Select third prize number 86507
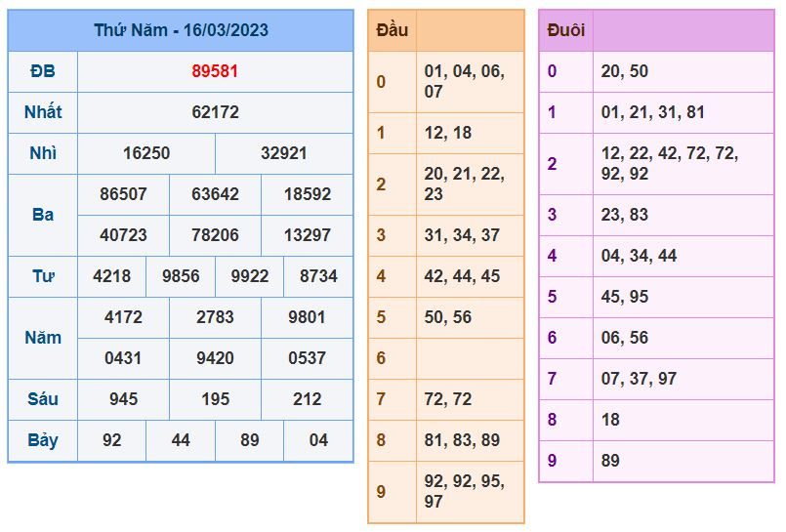The width and height of the screenshot is (786, 532). pos(123,194)
